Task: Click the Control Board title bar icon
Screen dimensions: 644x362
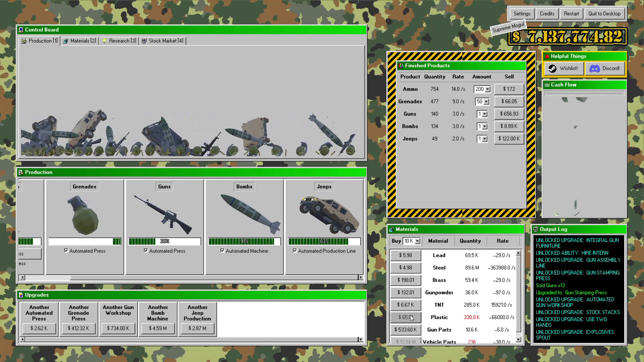Action: (x=21, y=30)
